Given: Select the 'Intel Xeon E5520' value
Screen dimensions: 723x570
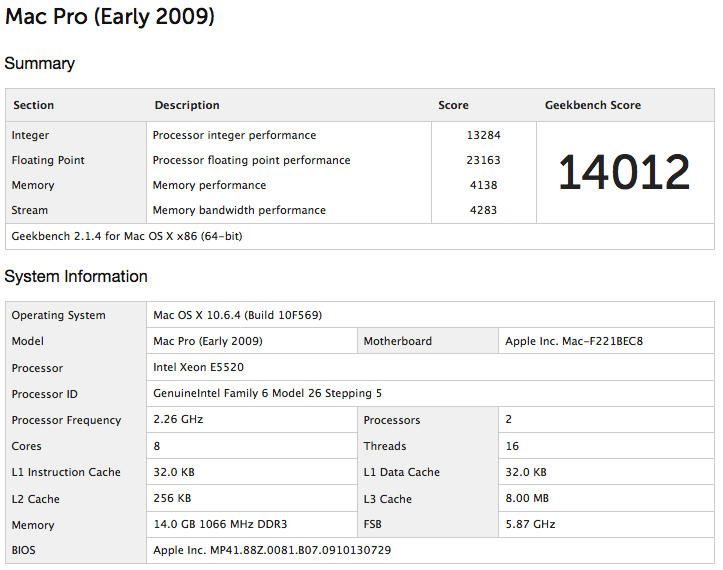Looking at the screenshot, I should (x=198, y=367).
